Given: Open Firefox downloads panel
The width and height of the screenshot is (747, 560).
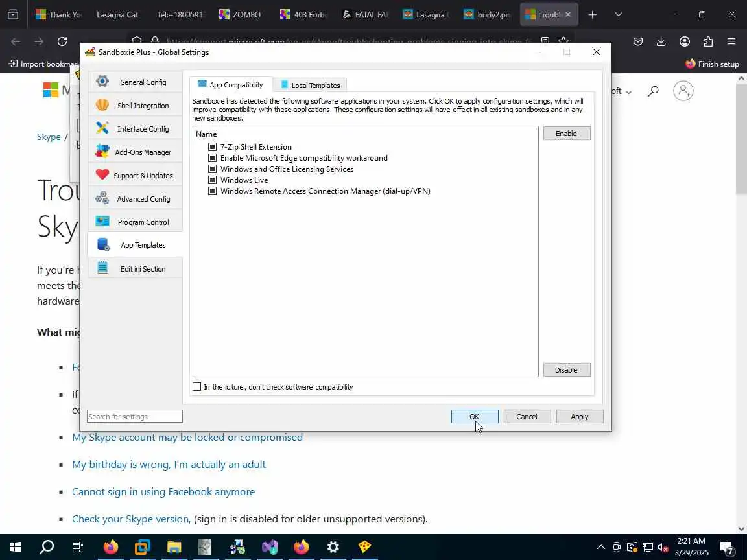Looking at the screenshot, I should (661, 41).
